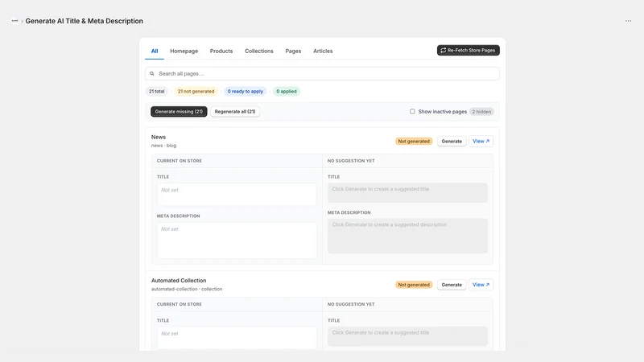The image size is (644, 362).
Task: Filter by 0 ready to apply chip
Action: click(246, 92)
